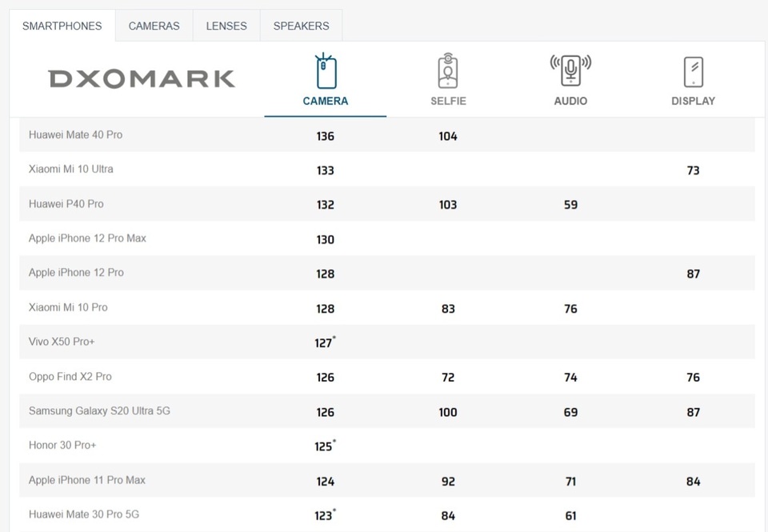Select the Selfie phone icon
The height and width of the screenshot is (532, 768).
click(448, 70)
